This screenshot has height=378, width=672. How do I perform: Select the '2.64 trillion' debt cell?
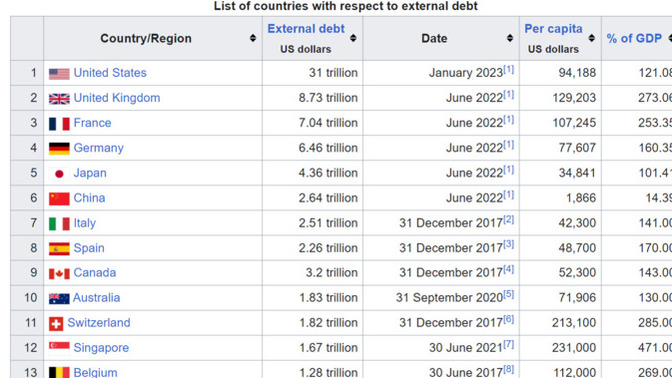[x=312, y=198]
